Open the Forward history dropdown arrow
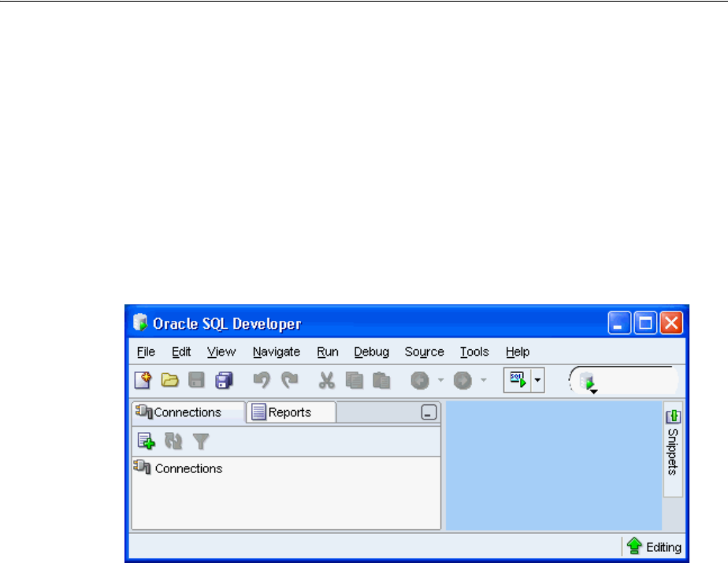 pos(483,380)
